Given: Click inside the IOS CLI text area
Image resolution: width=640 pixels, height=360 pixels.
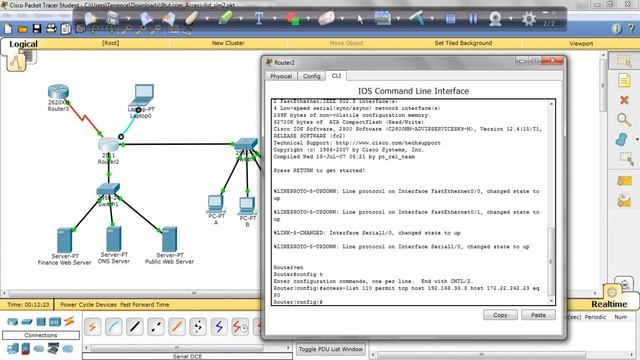Looking at the screenshot, I should pyautogui.click(x=410, y=202).
